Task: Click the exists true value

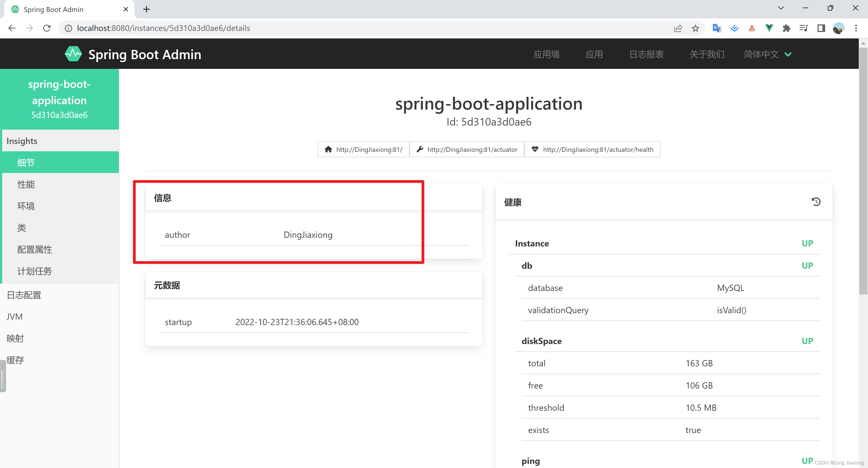Action: coord(693,430)
